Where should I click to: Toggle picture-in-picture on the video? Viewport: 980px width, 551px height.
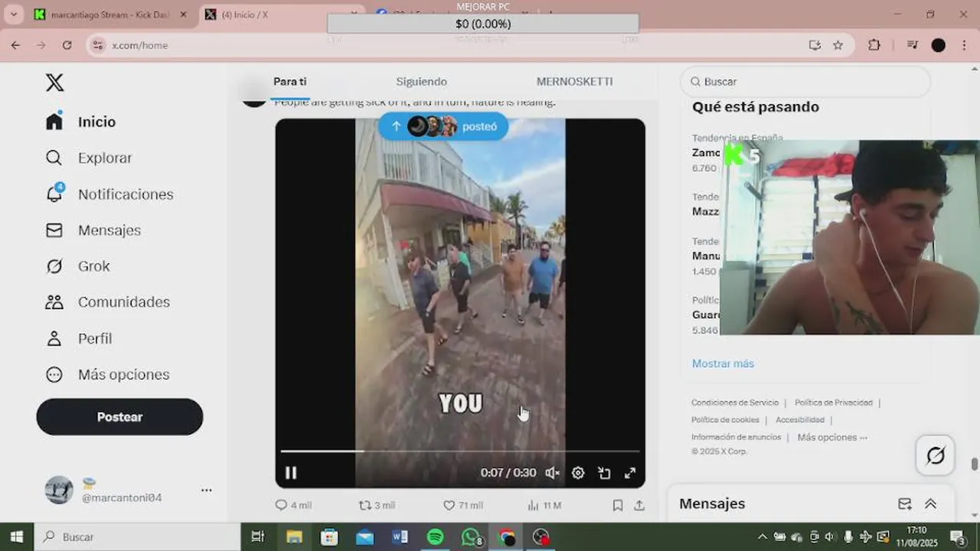point(604,473)
